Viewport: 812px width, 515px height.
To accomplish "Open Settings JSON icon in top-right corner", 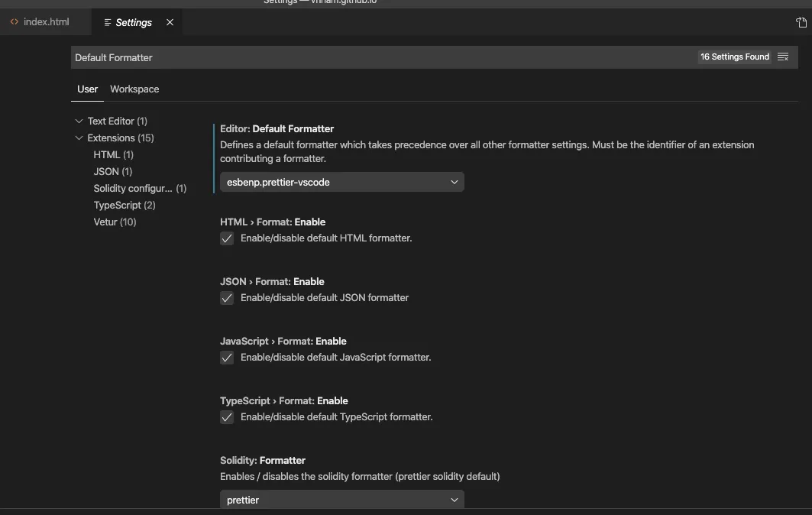I will [801, 22].
